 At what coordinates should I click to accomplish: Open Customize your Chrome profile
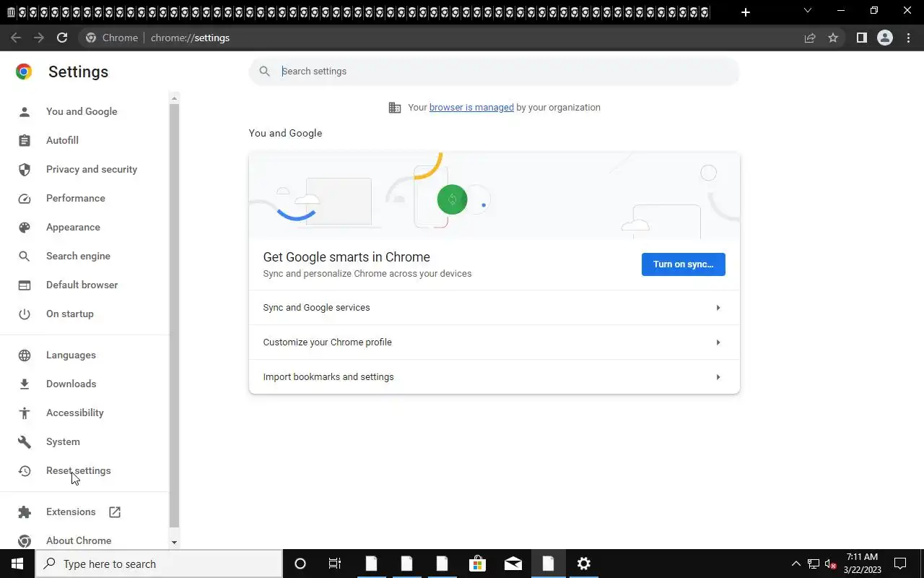(x=494, y=342)
